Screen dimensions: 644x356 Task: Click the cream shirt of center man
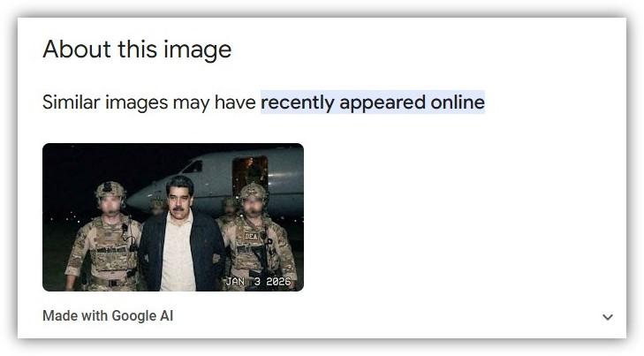(178, 254)
